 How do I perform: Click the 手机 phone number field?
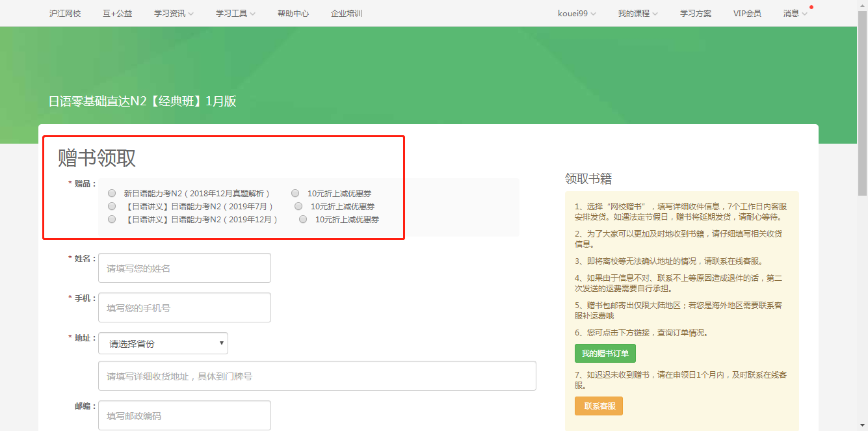click(x=185, y=307)
